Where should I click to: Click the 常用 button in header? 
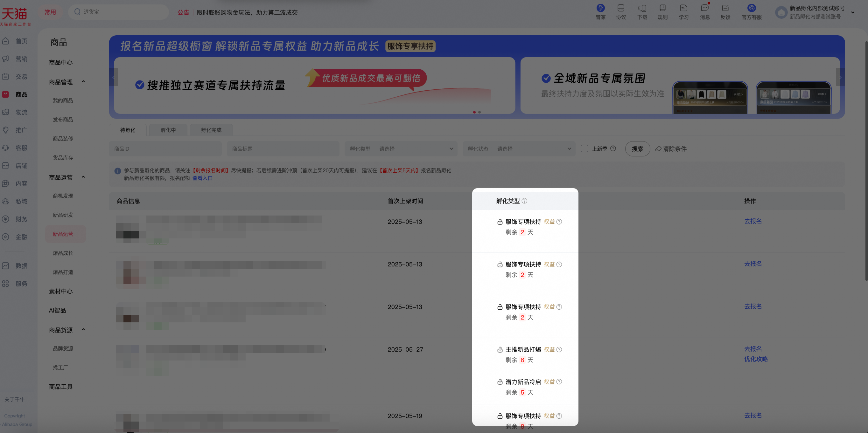pyautogui.click(x=50, y=12)
